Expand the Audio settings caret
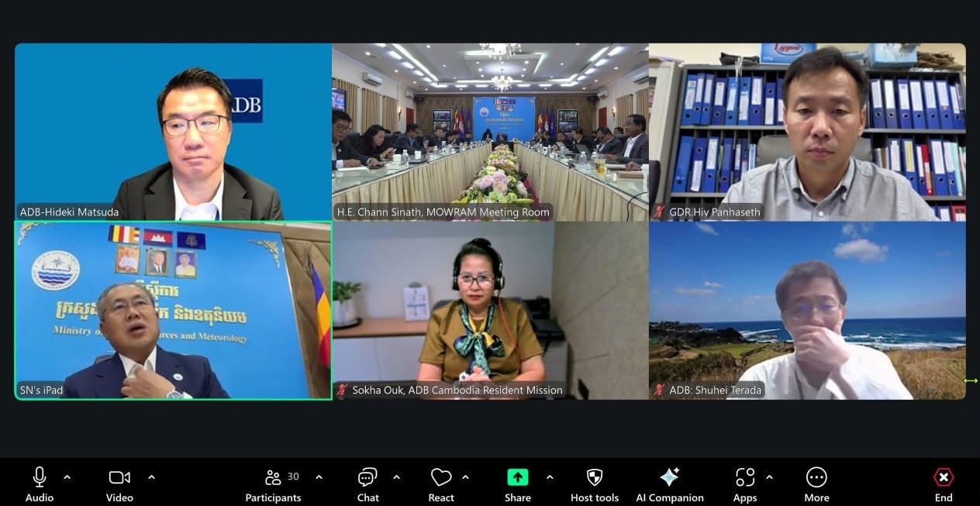This screenshot has width=980, height=506. coord(67,477)
